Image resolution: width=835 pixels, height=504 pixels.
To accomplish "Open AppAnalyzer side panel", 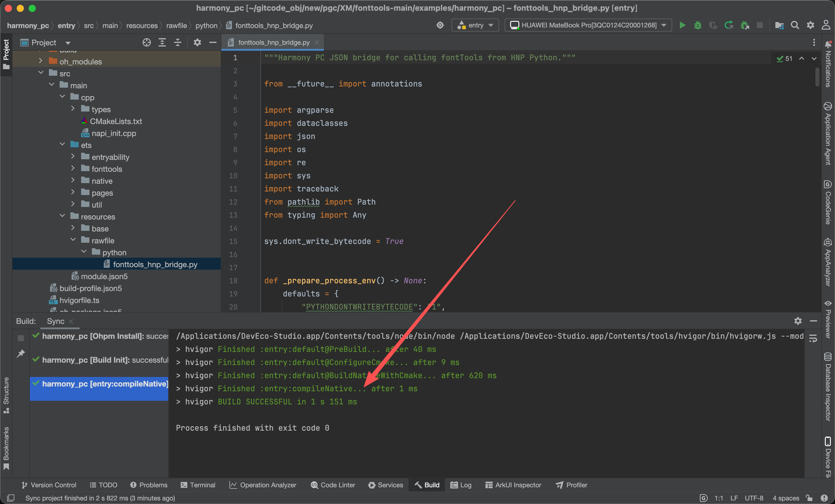I will 828,262.
